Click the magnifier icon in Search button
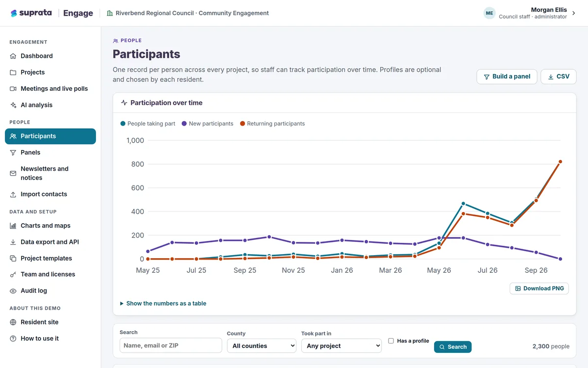 pyautogui.click(x=442, y=347)
